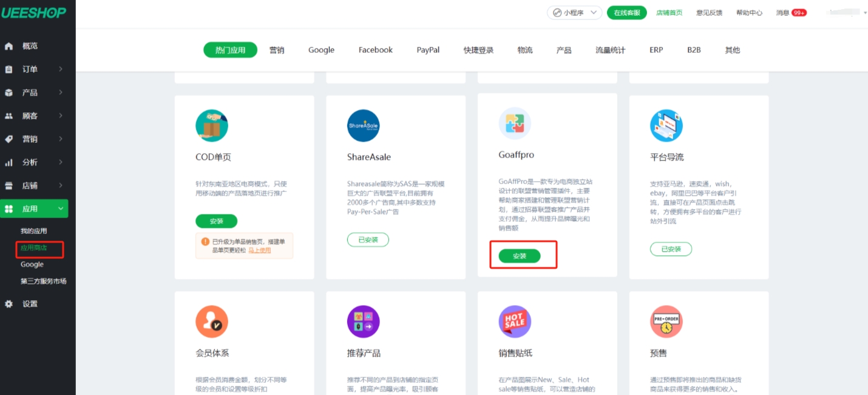The width and height of the screenshot is (868, 395).
Task: Expand the 顾客 sidebar submenu arrow
Action: coord(61,116)
